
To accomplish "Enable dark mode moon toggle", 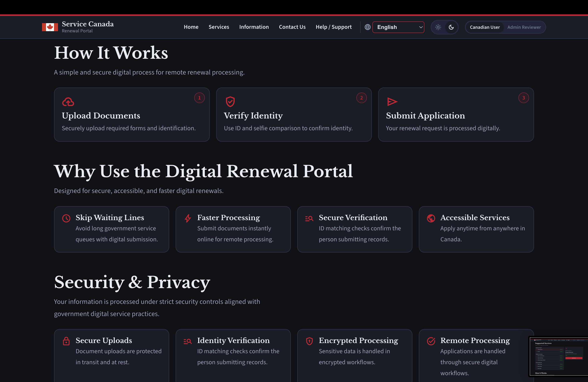I will pyautogui.click(x=451, y=27).
